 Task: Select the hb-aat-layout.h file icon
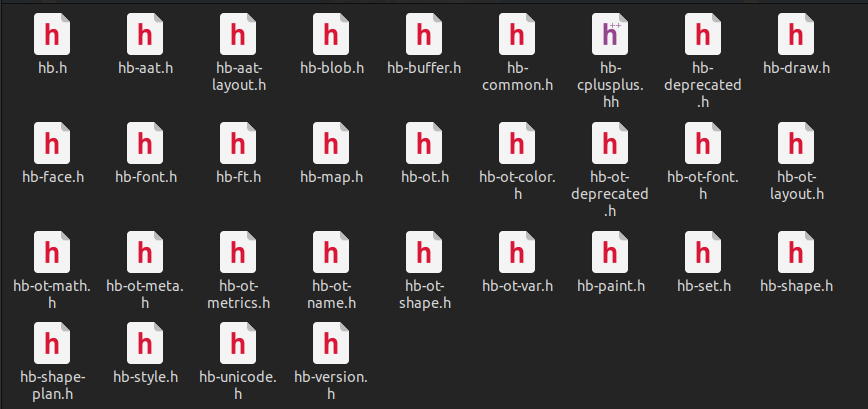[x=238, y=34]
